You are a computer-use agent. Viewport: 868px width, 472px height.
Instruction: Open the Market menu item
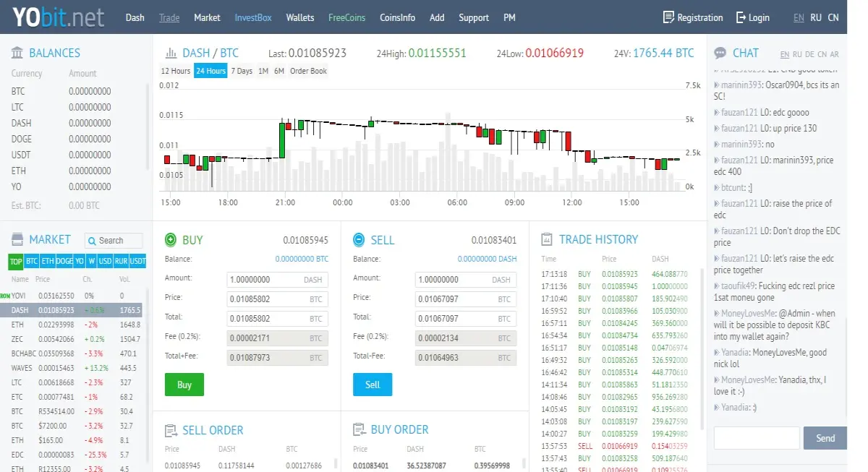(x=207, y=17)
